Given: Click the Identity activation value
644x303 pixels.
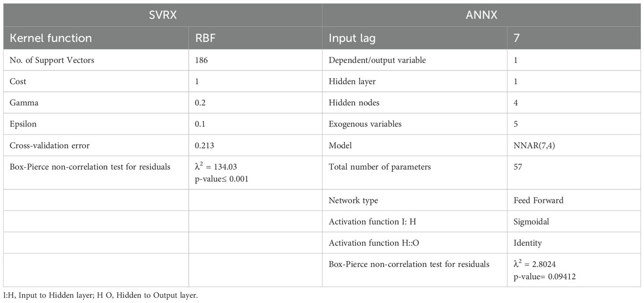Looking at the screenshot, I should pos(528,243).
